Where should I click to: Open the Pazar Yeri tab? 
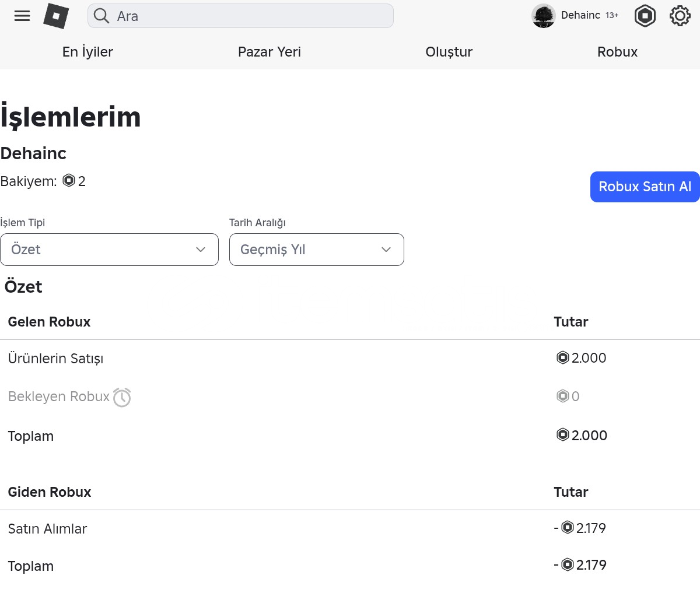point(269,52)
